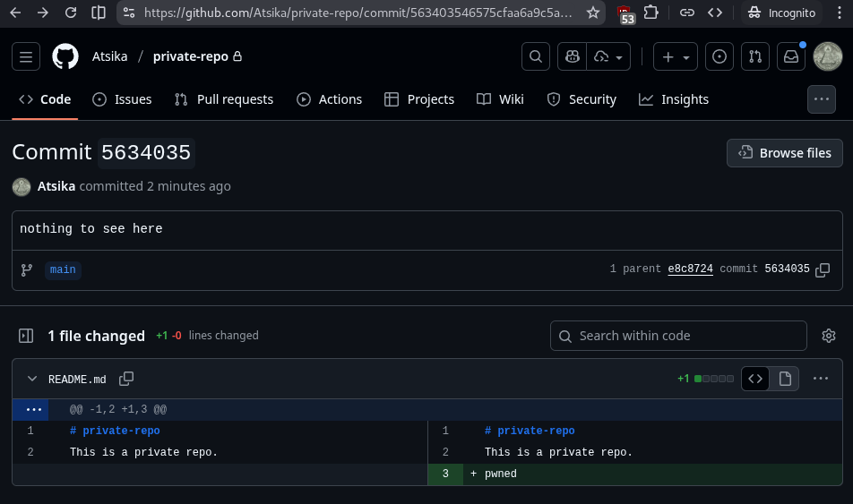
Task: Select the source diff code view toggle
Action: [x=755, y=379]
